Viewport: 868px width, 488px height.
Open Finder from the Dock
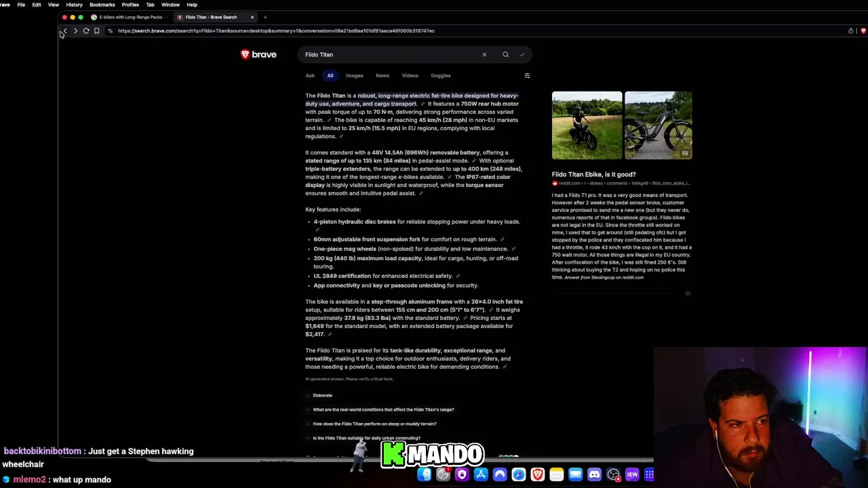[424, 474]
